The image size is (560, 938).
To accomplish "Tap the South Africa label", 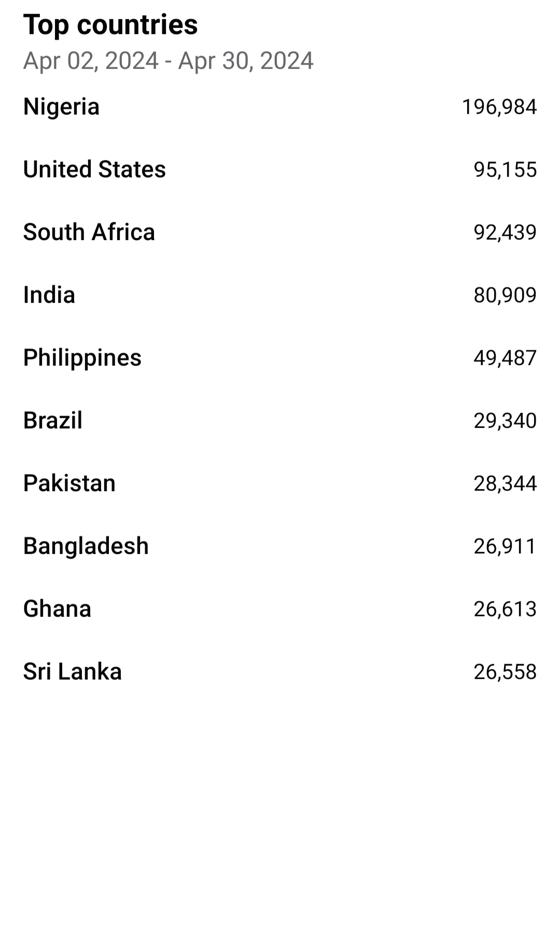I will point(89,232).
